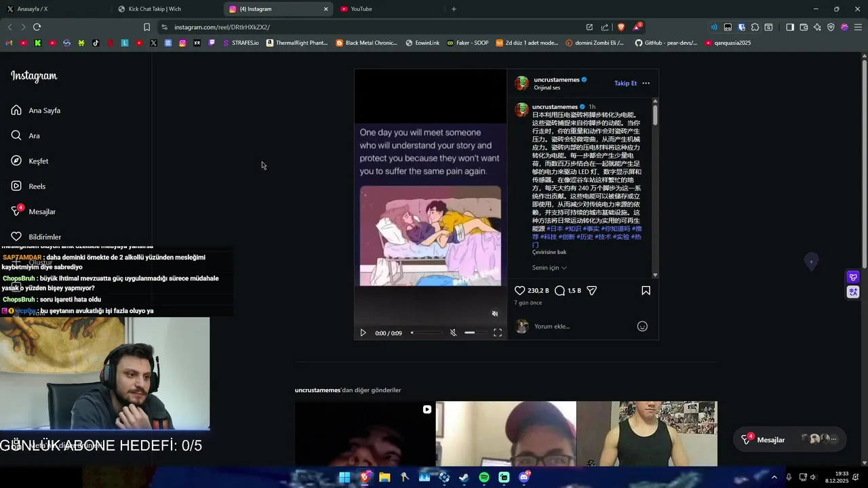Toggle the video player mute speaker icon
The image size is (868, 488).
(x=453, y=333)
